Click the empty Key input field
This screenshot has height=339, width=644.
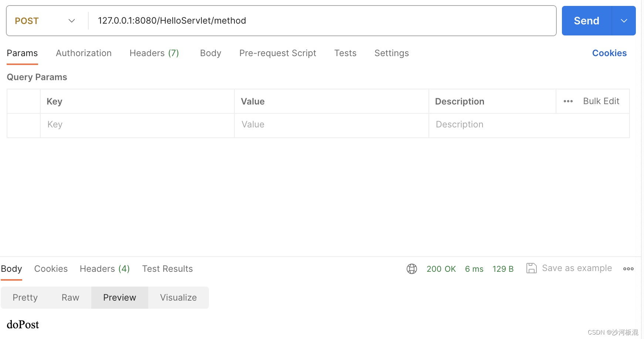[137, 125]
